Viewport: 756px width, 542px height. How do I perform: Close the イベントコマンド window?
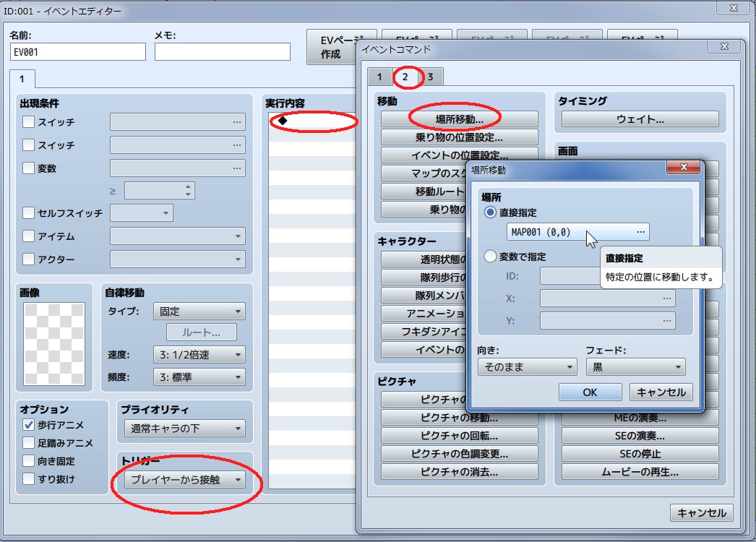pyautogui.click(x=724, y=47)
